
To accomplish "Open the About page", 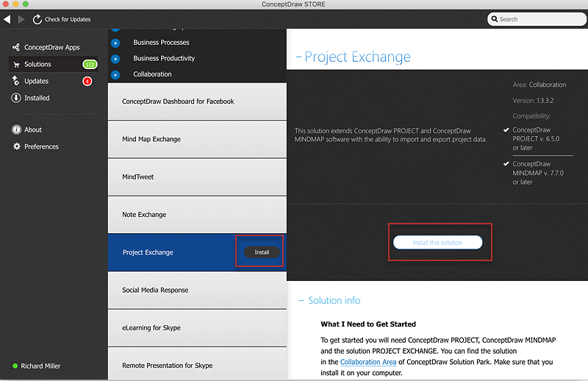I will (x=33, y=129).
